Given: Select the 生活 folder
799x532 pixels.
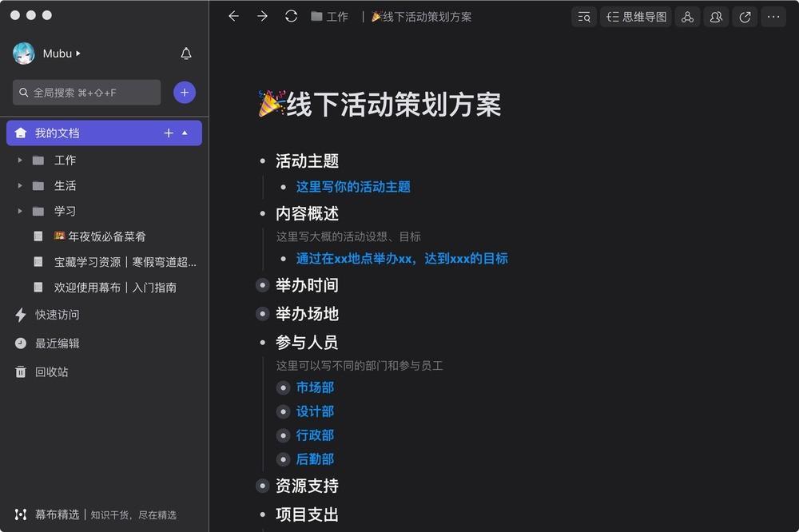Looking at the screenshot, I should 65,185.
